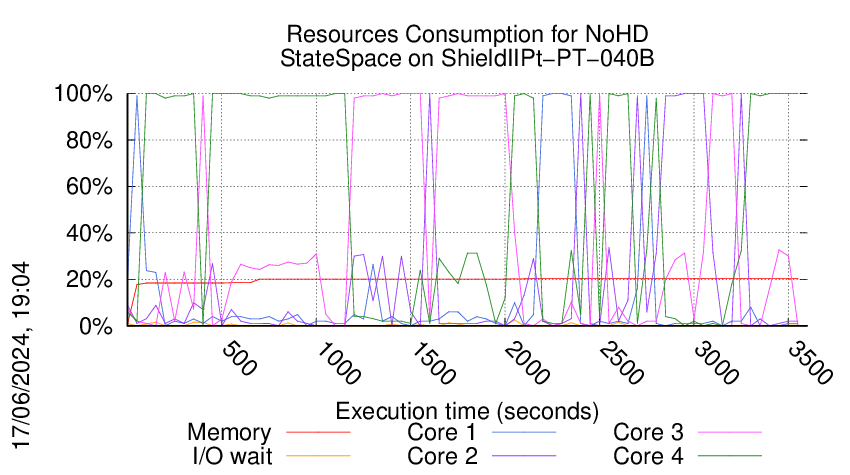Click the Core 4 legend label
This screenshot has height=475, width=850.
tap(648, 456)
